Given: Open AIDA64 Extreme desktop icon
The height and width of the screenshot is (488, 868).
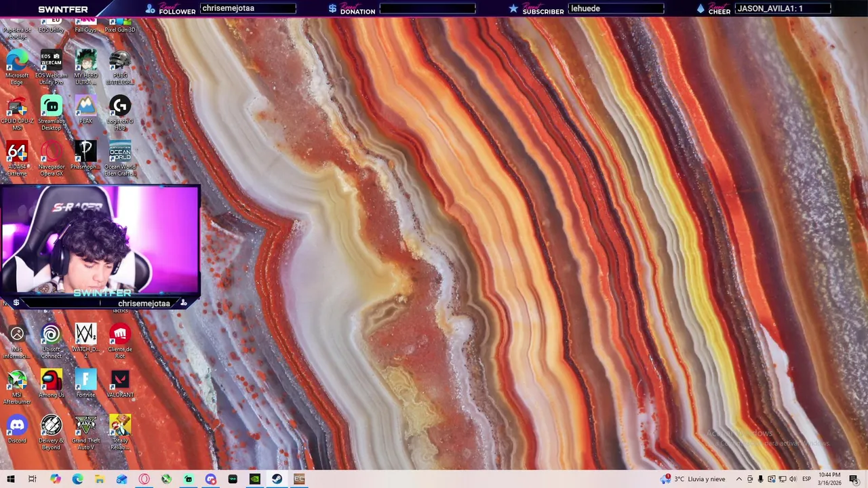Looking at the screenshot, I should (17, 159).
